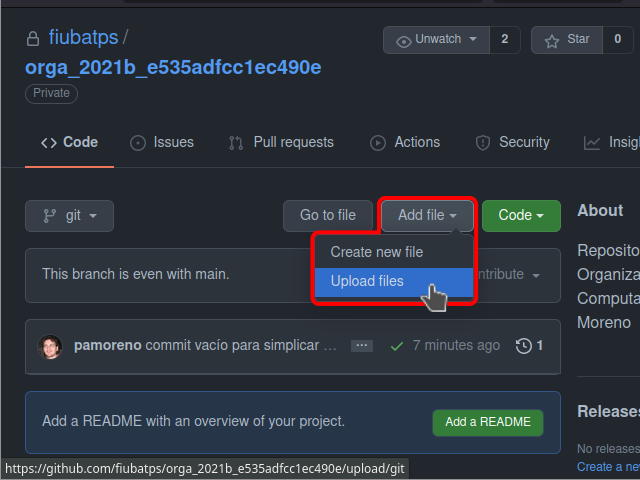Choose Upload files from menu
Screen dimensions: 640x480
click(x=367, y=281)
